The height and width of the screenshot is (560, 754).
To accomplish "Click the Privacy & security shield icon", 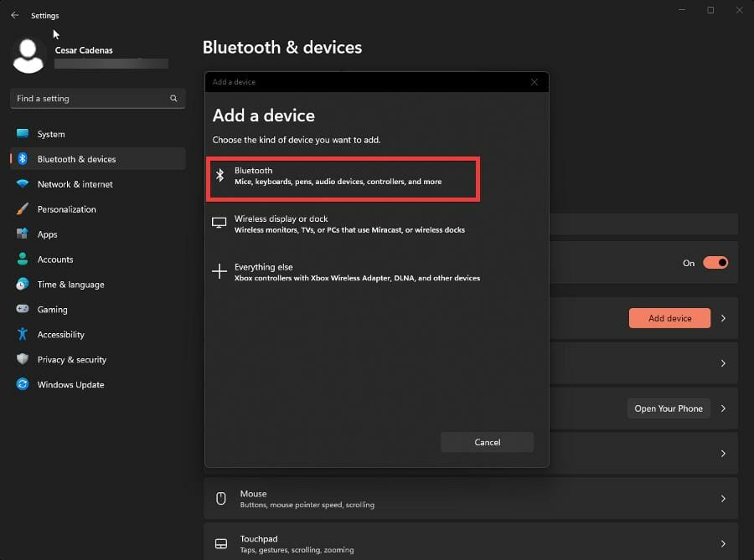I will click(22, 359).
